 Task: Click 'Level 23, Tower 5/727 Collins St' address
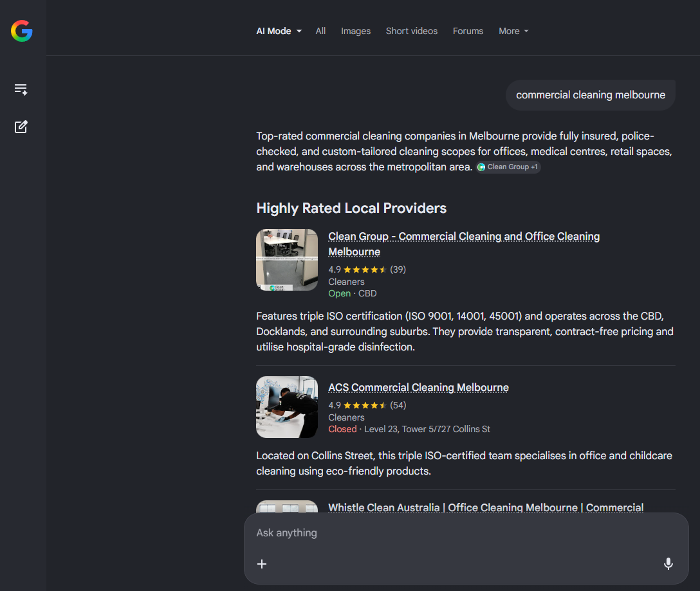point(427,429)
